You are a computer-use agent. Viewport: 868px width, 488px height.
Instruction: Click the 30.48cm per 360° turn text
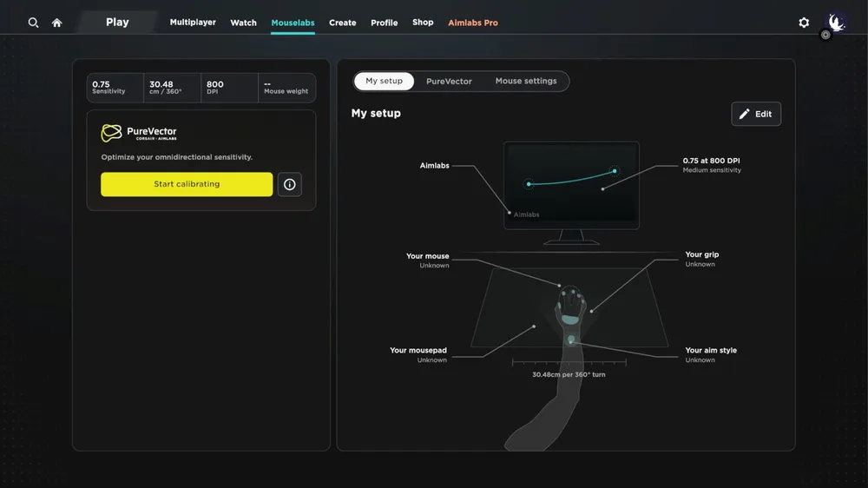[x=569, y=374]
